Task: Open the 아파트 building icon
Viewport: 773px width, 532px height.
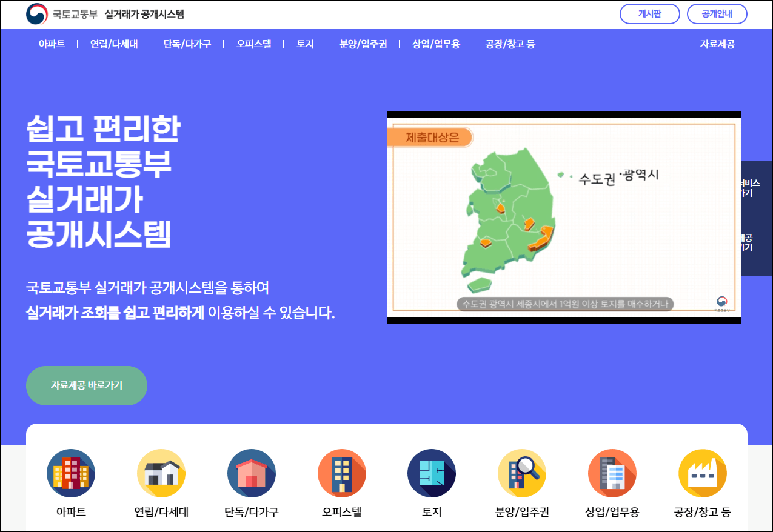Action: tap(71, 473)
